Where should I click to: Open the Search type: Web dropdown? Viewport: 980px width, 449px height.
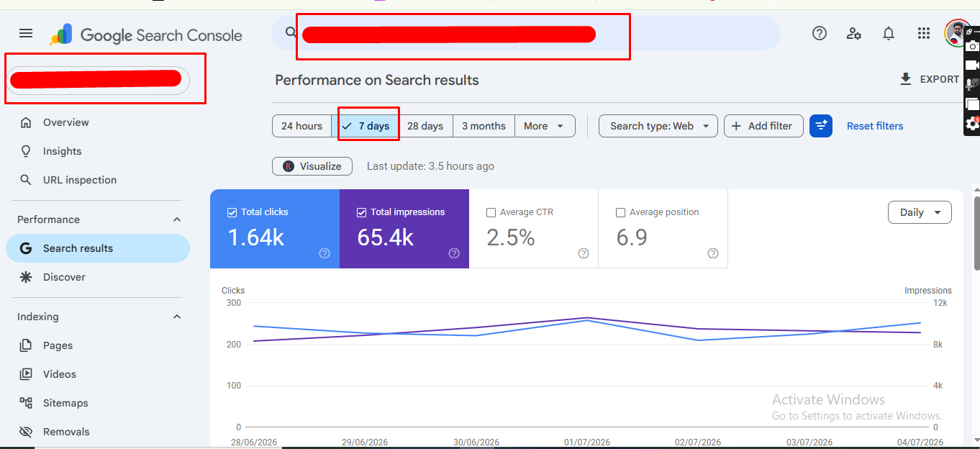(658, 126)
